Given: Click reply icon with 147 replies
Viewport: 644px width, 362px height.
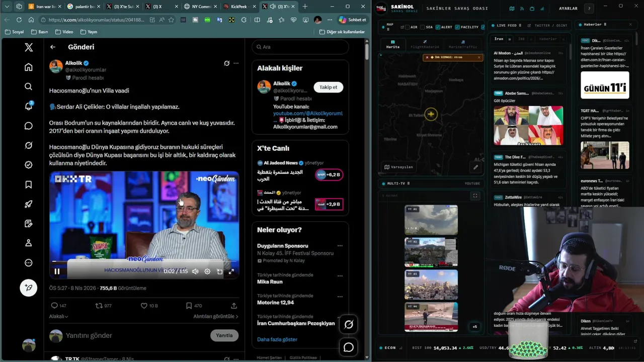Looking at the screenshot, I should [x=54, y=306].
